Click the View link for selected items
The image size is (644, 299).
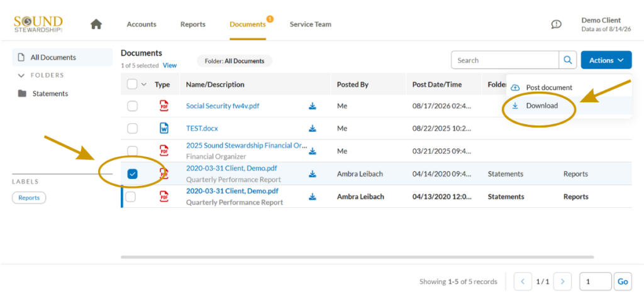click(x=170, y=65)
